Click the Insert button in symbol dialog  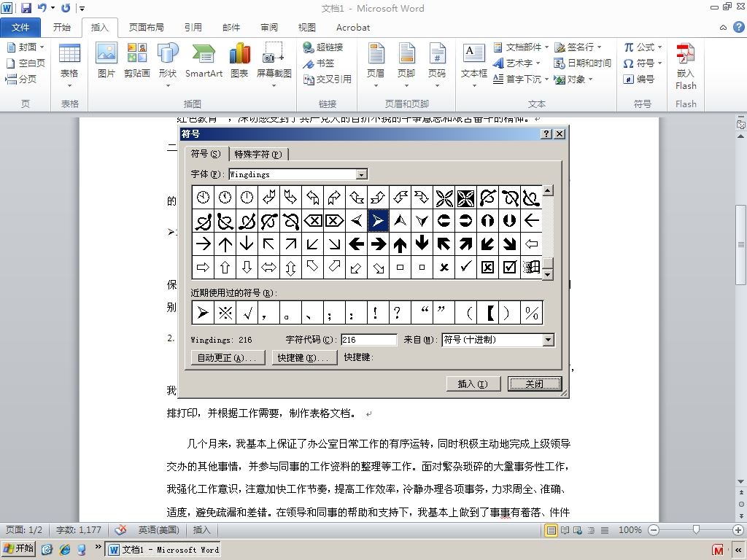(473, 384)
